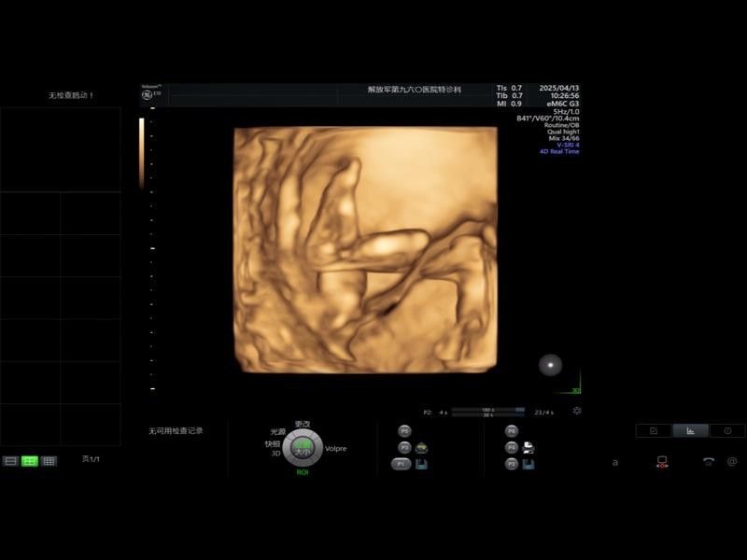Click the P3 button
The width and height of the screenshot is (747, 560).
pyautogui.click(x=404, y=448)
